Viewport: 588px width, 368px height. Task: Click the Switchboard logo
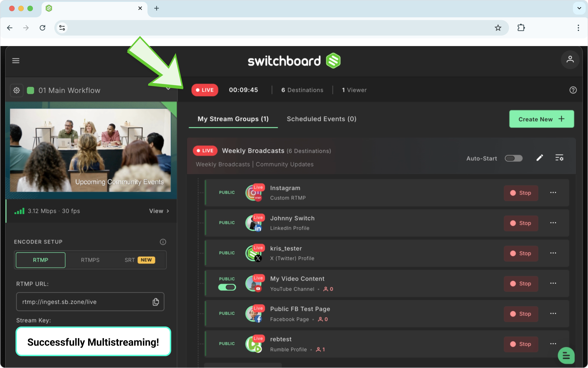click(x=294, y=61)
